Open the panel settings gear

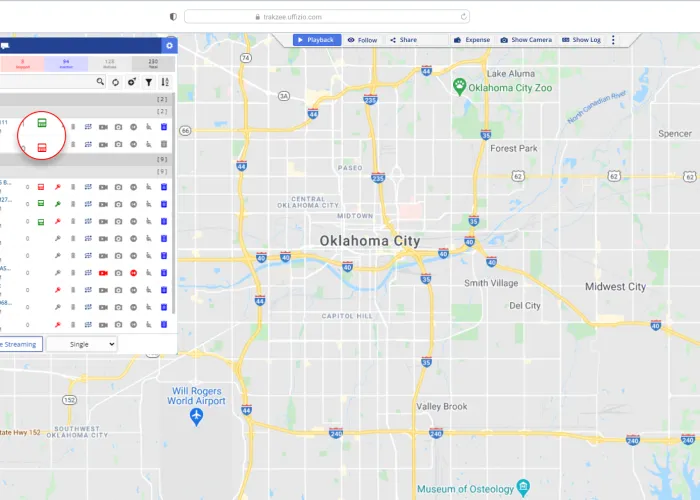[169, 45]
